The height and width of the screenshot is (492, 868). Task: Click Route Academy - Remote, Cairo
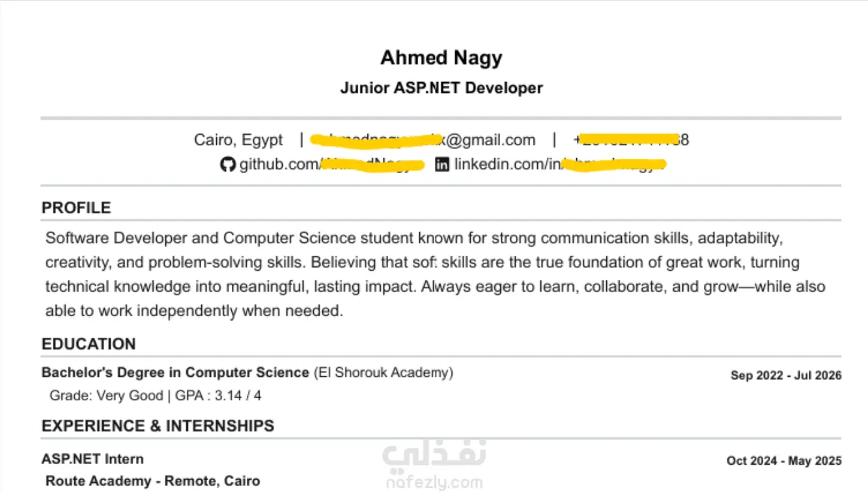click(152, 482)
